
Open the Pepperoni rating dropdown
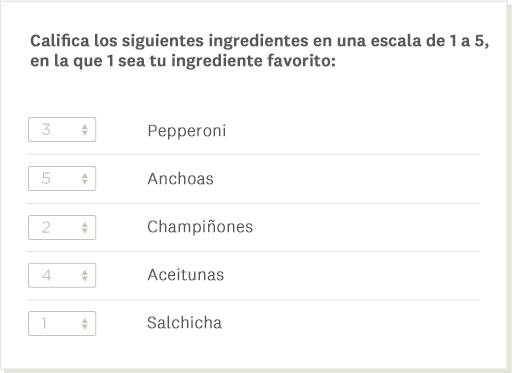pos(62,129)
